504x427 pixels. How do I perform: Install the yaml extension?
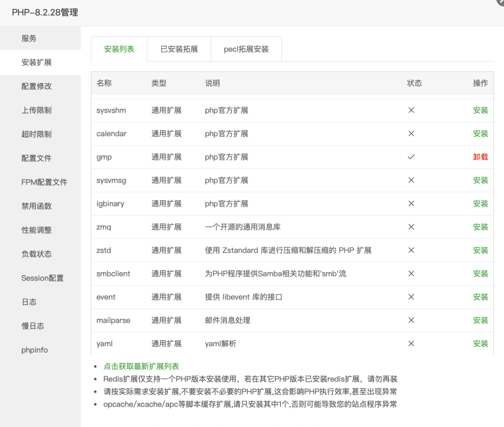480,344
